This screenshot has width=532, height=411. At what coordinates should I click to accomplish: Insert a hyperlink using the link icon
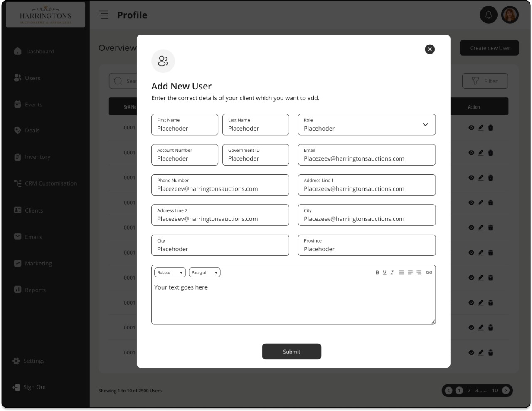429,272
